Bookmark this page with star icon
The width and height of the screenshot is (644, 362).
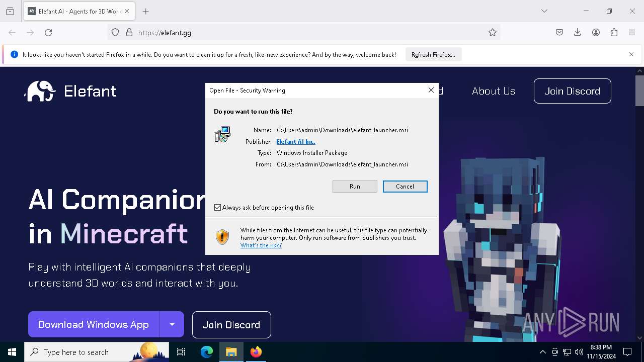[493, 33]
